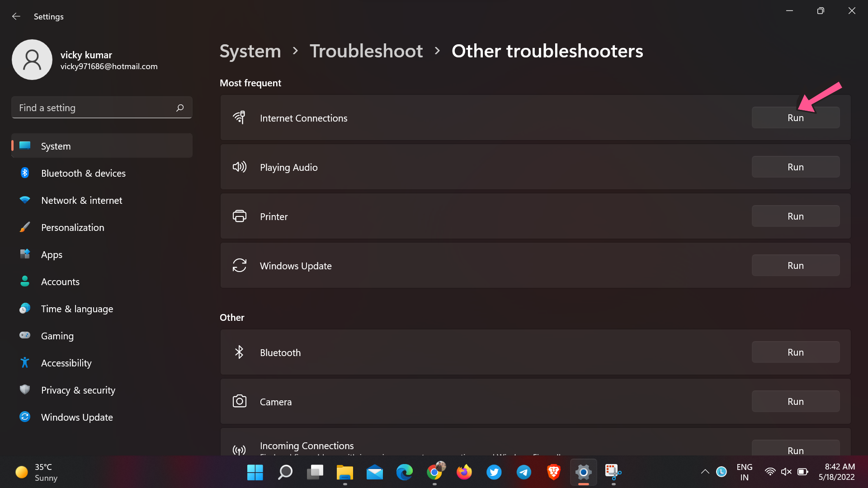Open Bluetooth & devices settings
This screenshot has width=868, height=488.
[83, 173]
